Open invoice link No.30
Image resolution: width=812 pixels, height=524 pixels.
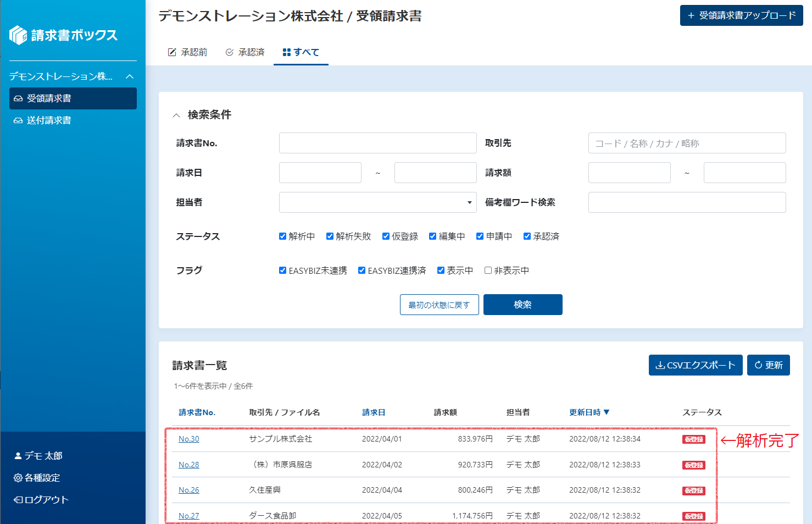tap(188, 439)
